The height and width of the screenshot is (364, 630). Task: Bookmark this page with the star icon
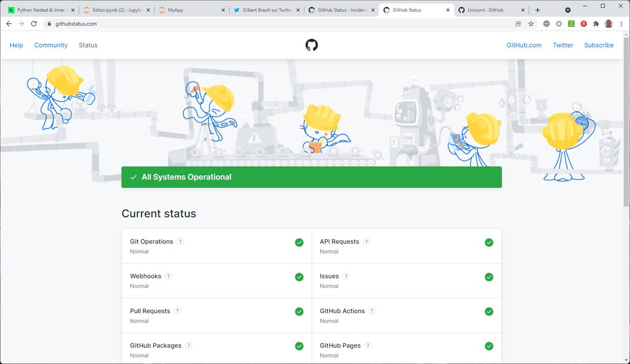[531, 24]
